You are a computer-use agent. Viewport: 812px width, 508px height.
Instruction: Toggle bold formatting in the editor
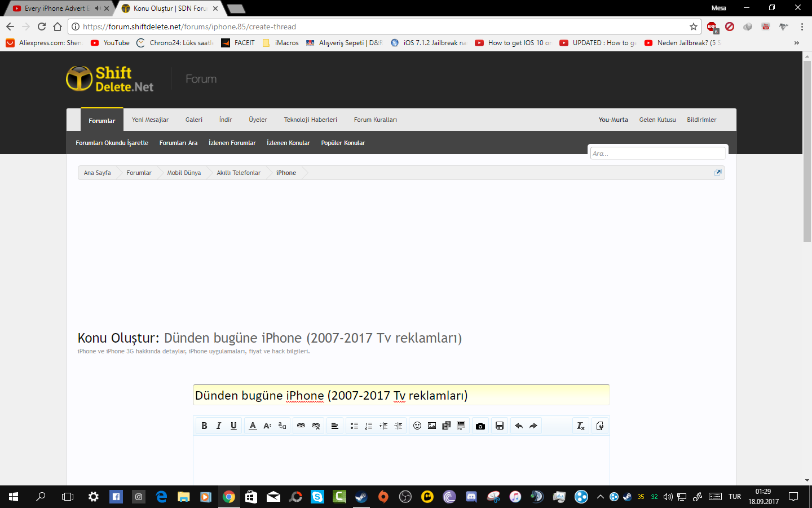click(x=204, y=426)
